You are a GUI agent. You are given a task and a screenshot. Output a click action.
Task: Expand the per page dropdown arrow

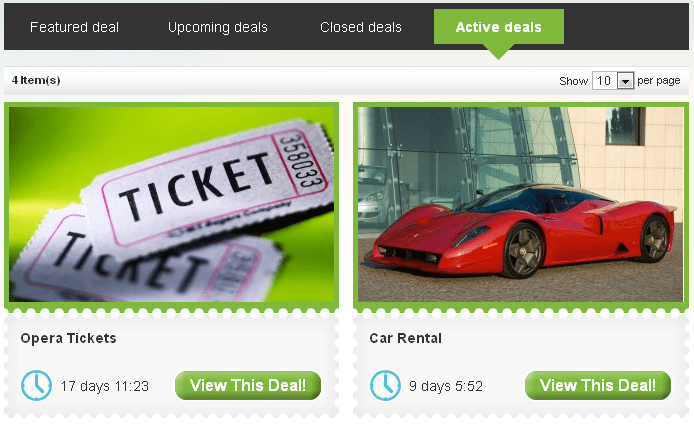[625, 81]
